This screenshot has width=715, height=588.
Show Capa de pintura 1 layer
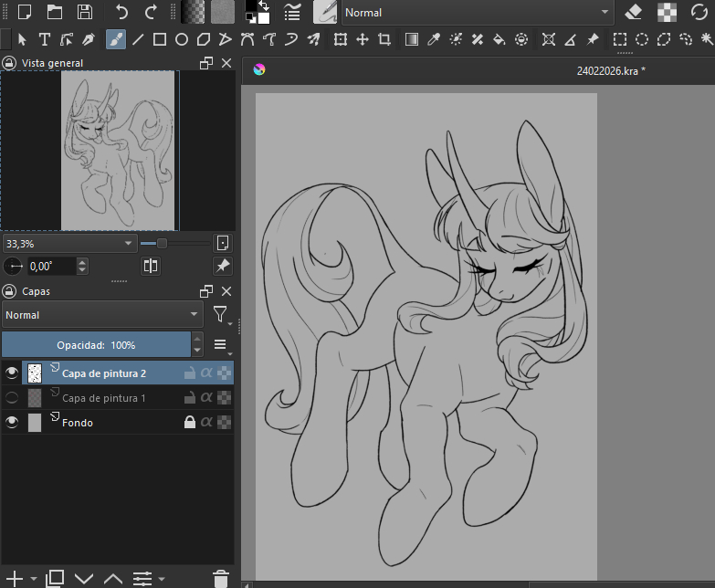pyautogui.click(x=12, y=398)
